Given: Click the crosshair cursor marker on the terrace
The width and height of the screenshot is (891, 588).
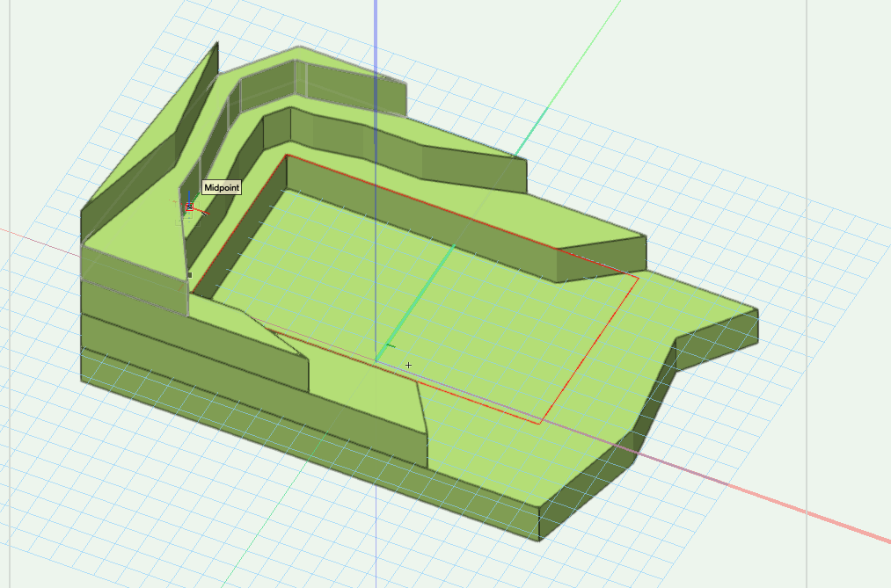Looking at the screenshot, I should pos(408,363).
